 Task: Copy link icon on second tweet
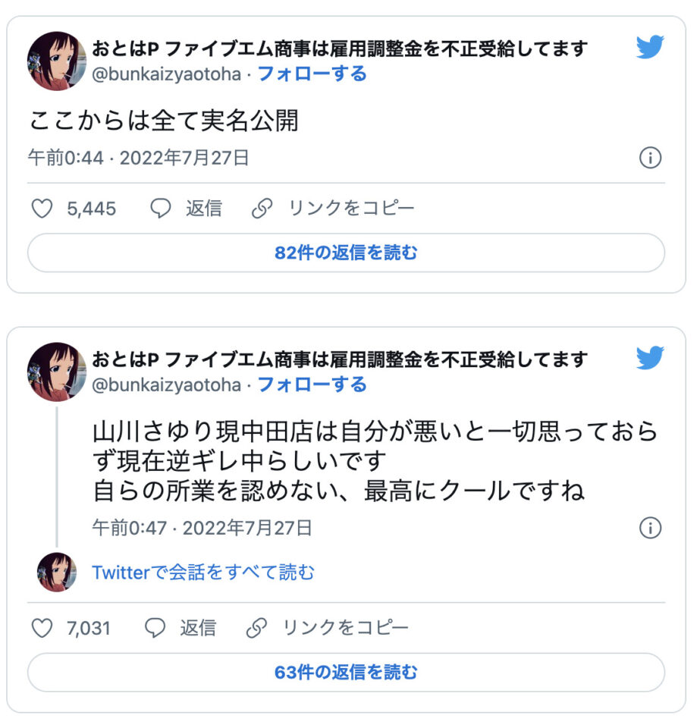(256, 628)
